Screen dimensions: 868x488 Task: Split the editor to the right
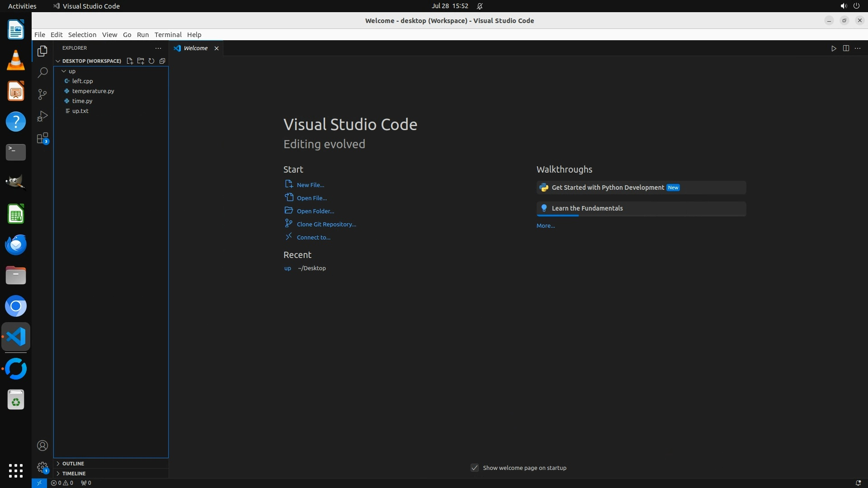pyautogui.click(x=846, y=48)
